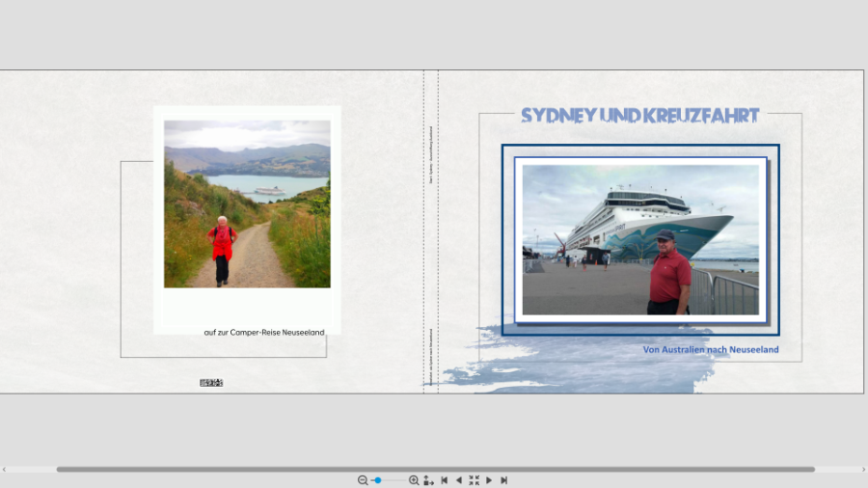Select the 'SYDNEY UND KREUZFAHRT' title text

(640, 116)
